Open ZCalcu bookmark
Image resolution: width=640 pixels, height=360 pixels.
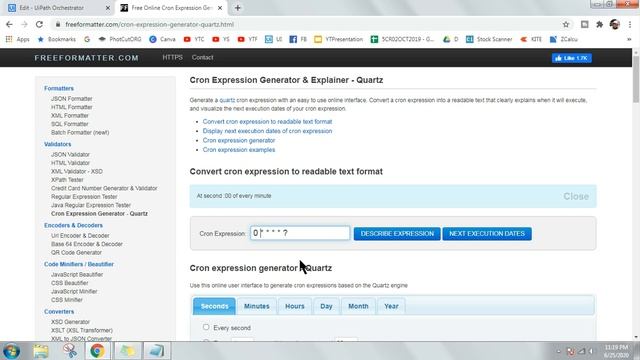click(564, 39)
